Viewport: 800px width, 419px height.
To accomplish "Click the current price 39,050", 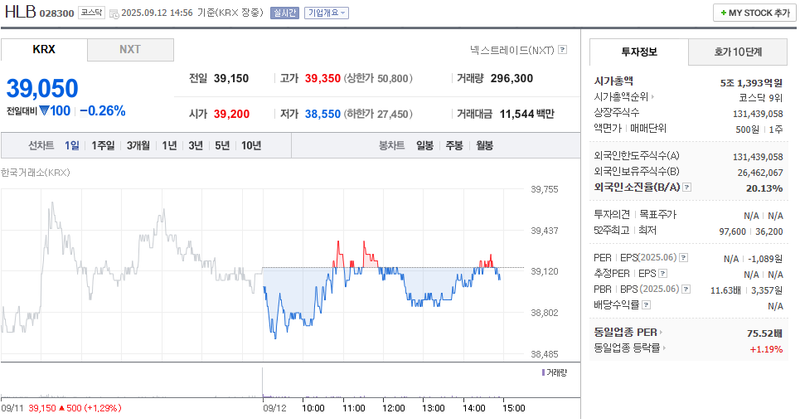I will click(42, 88).
